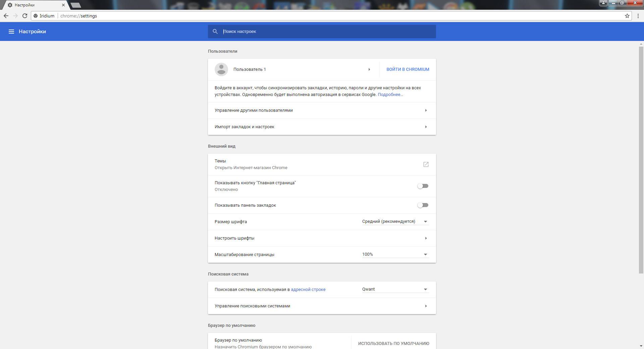Click the address bar URL

(79, 16)
